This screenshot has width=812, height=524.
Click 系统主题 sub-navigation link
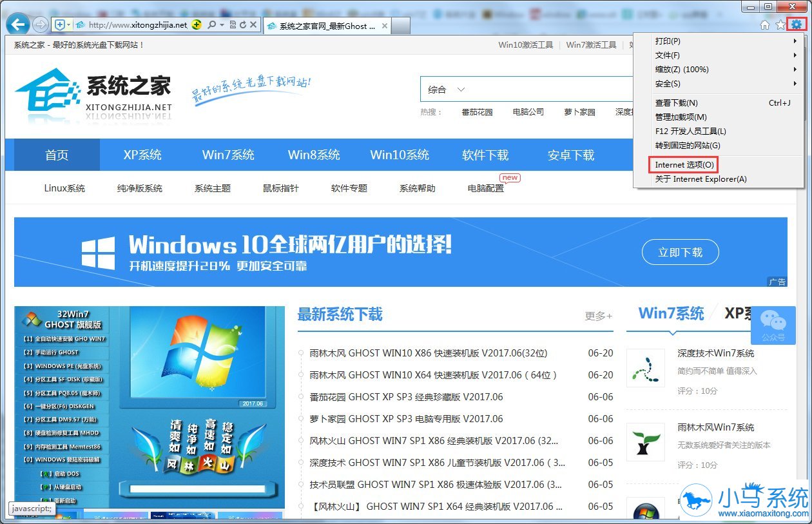point(213,188)
